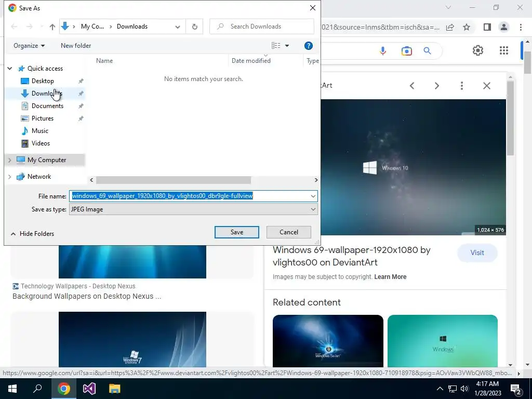
Task: Open preview panel three-dot options
Action: coord(462,86)
